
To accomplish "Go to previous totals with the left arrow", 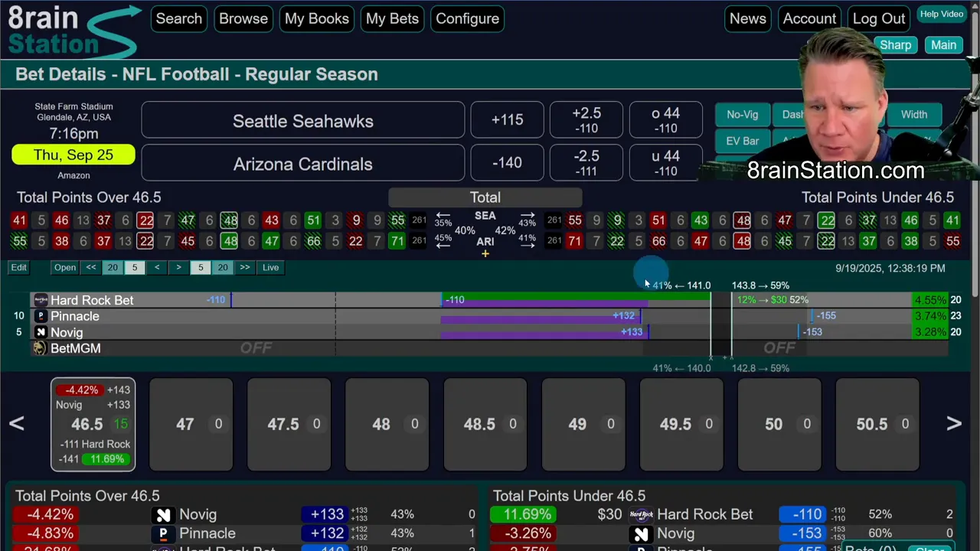I will [16, 423].
